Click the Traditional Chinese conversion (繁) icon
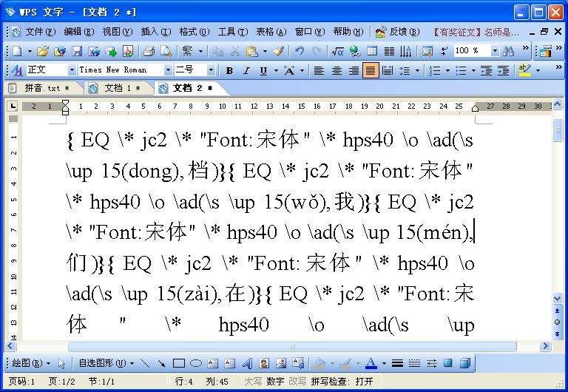Image resolution: width=568 pixels, height=392 pixels. click(187, 51)
